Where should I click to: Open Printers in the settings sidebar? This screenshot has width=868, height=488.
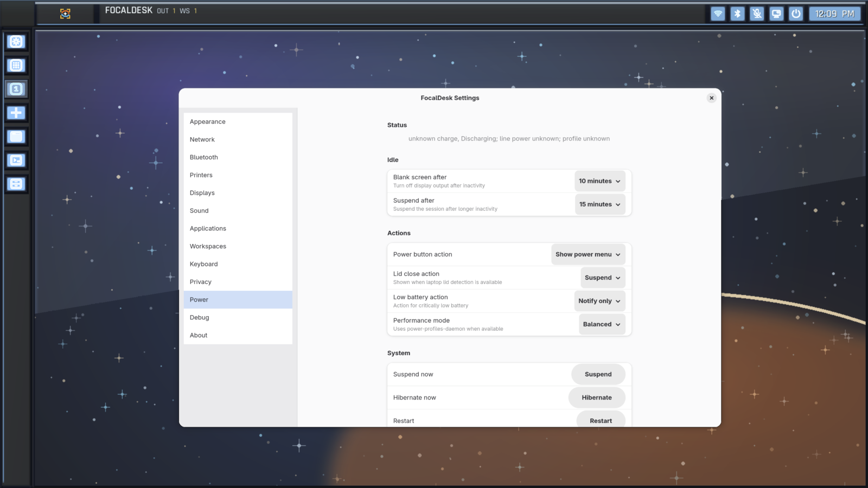click(x=238, y=175)
